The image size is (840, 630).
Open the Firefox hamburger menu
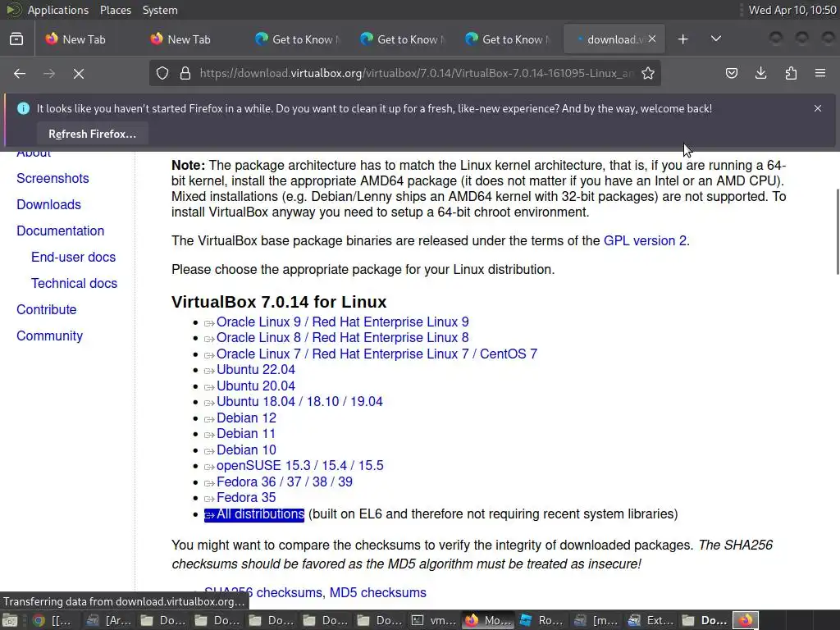[820, 73]
